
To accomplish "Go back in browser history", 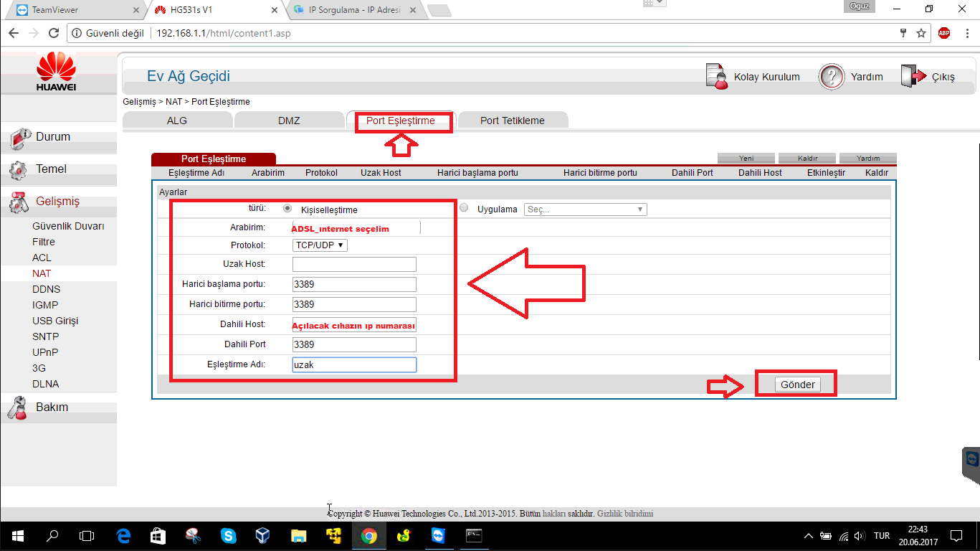I will point(14,33).
